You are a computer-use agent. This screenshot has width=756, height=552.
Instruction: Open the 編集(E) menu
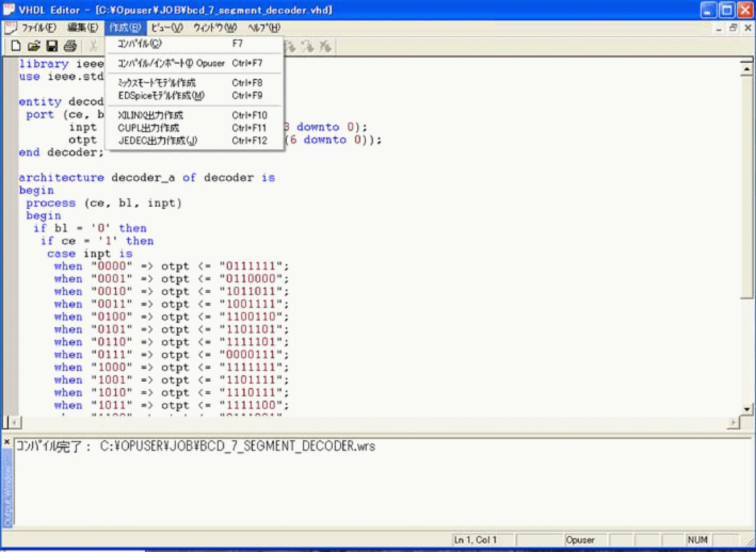pos(83,28)
